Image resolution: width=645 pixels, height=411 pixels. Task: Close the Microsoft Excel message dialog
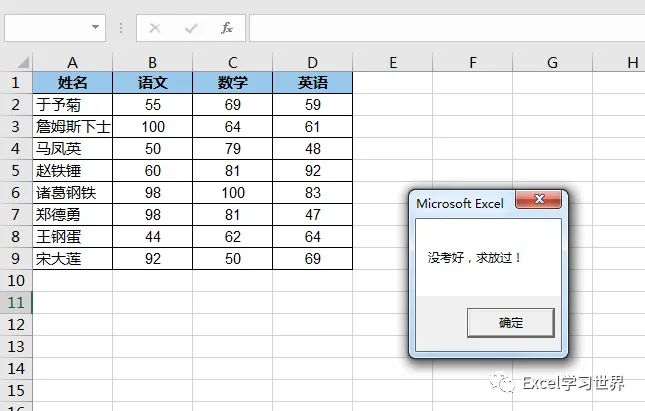pyautogui.click(x=538, y=199)
